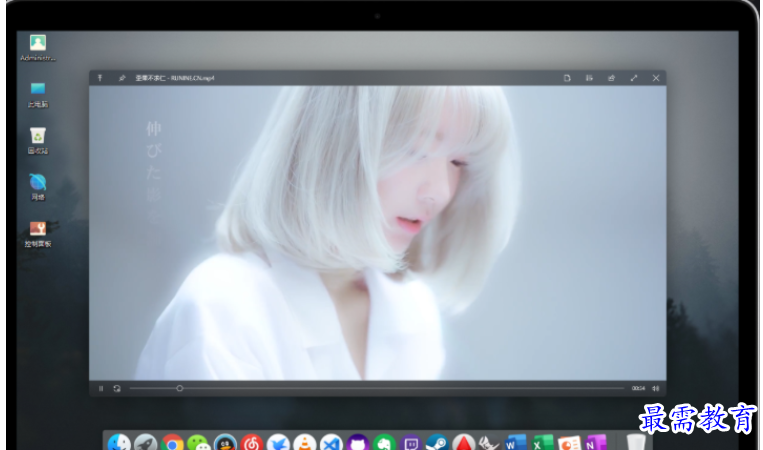Open the playlist icon in player title bar
The image size is (763, 450).
pyautogui.click(x=589, y=78)
